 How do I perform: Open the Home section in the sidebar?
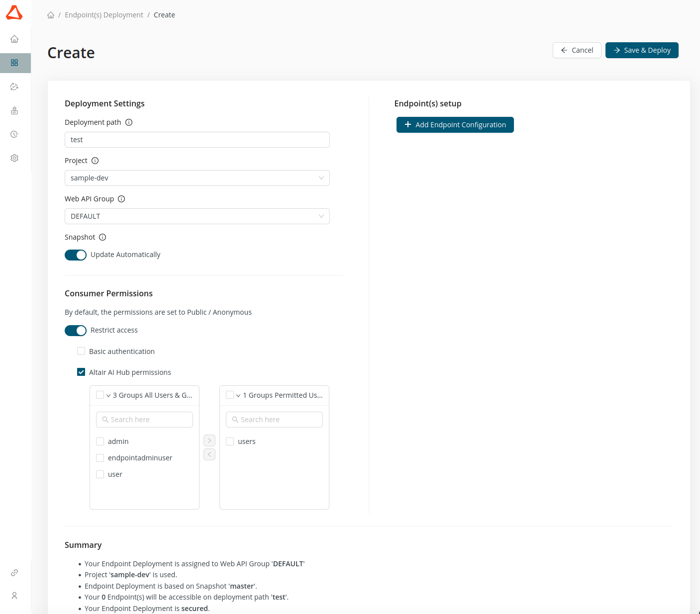tap(14, 39)
